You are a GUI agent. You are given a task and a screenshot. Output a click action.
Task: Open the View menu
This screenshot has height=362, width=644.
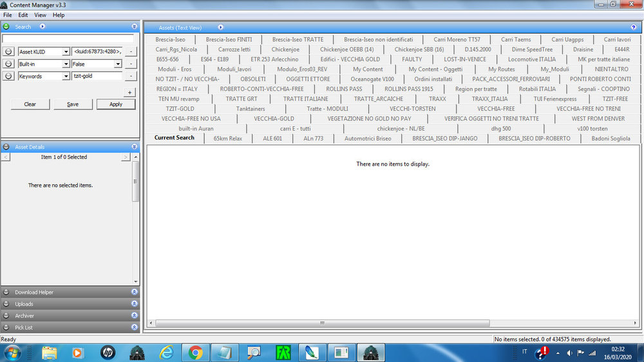coord(40,15)
